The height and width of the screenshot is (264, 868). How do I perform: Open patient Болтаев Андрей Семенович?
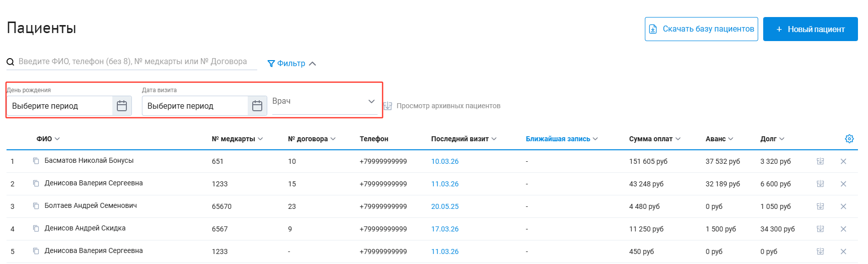tap(90, 205)
